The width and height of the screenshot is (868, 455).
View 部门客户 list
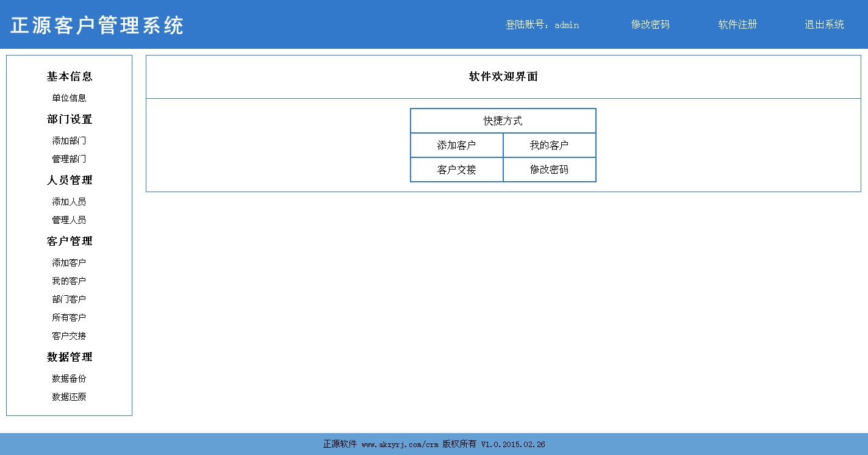tap(69, 299)
